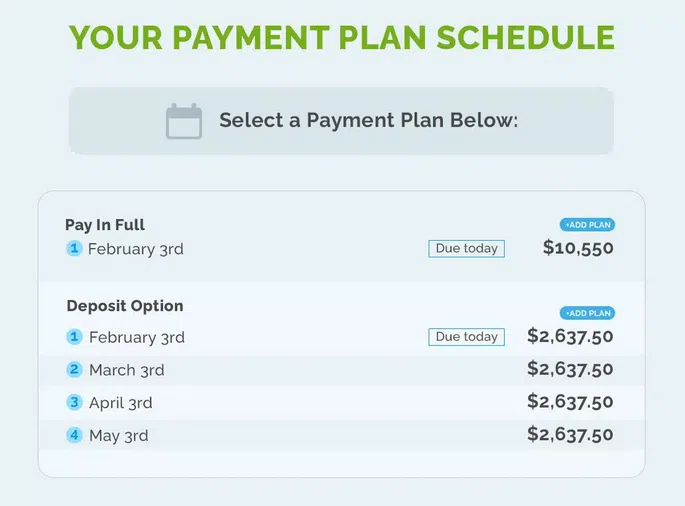Select the number 3 badge beside April 3rd

[x=74, y=402]
